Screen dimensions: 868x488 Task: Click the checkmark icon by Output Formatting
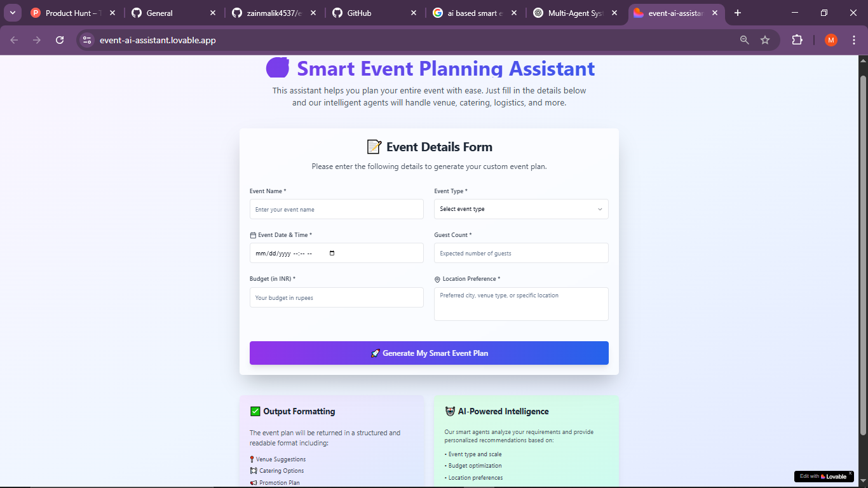tap(255, 411)
